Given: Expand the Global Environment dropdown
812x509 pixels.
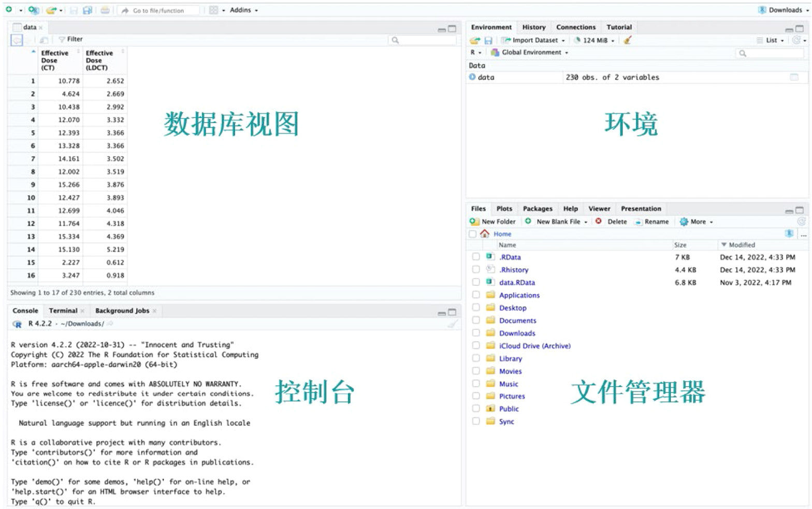Looking at the screenshot, I should click(531, 52).
